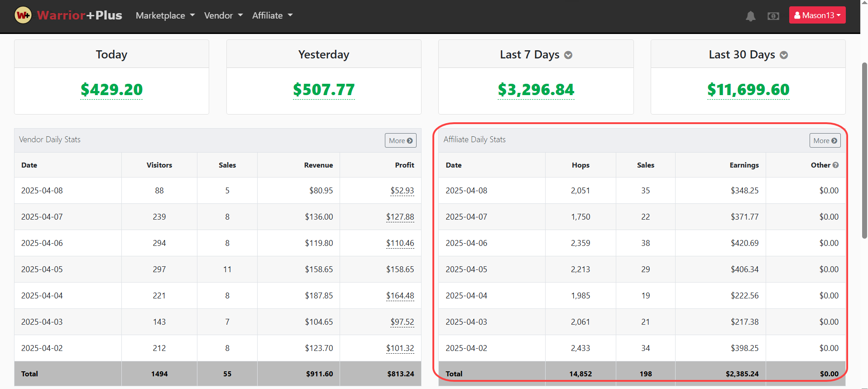The image size is (868, 389).
Task: Click the Other column help question icon
Action: pos(836,165)
